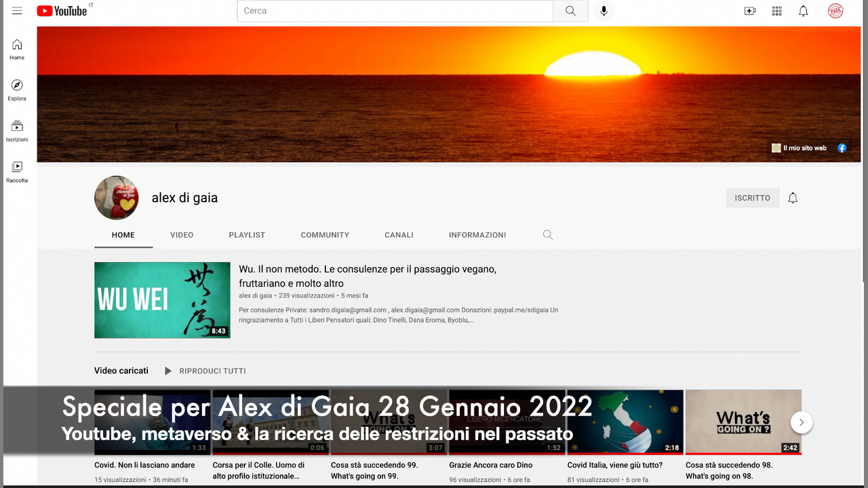
Task: Activate voice search microphone
Action: (x=604, y=11)
